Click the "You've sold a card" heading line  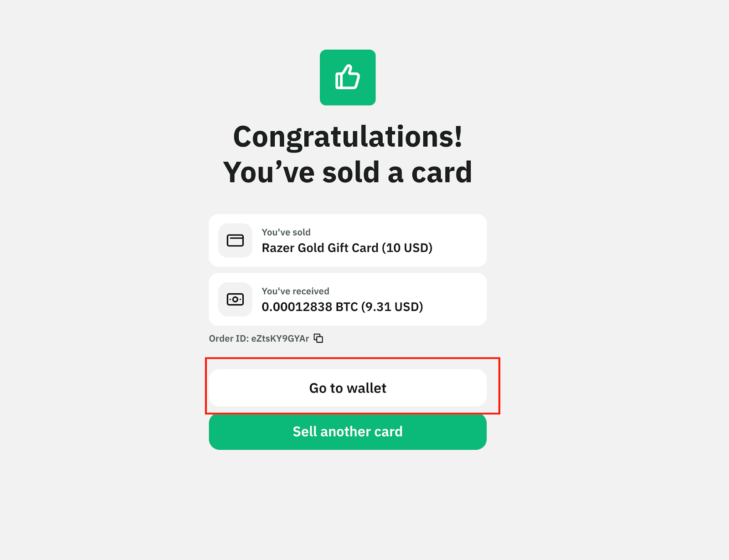[348, 172]
